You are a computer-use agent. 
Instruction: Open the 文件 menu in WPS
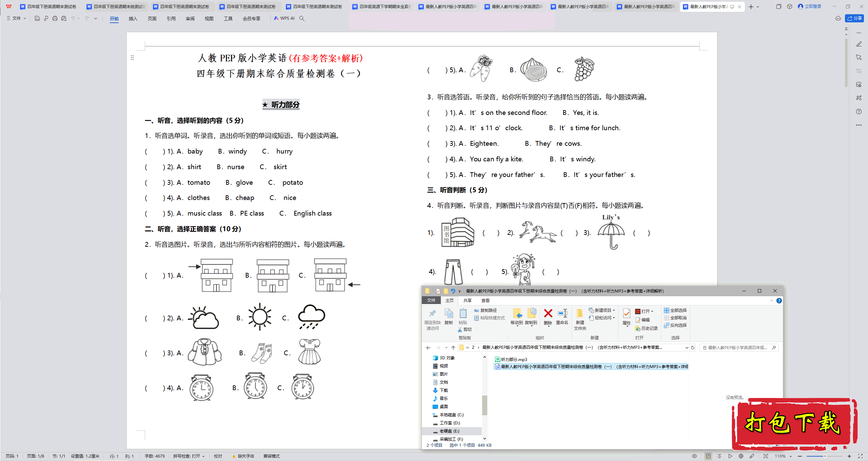click(16, 18)
